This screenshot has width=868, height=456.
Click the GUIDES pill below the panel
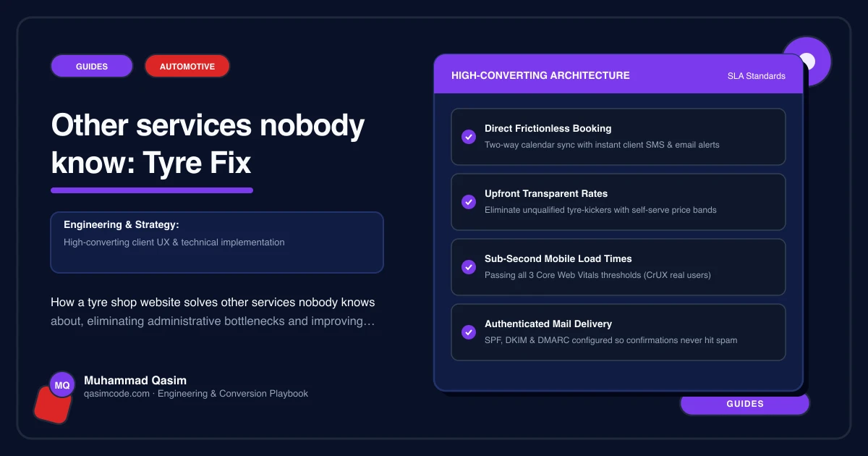(745, 404)
